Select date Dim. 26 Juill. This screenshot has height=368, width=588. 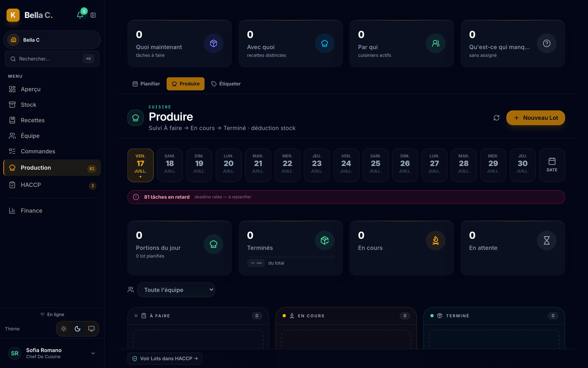[x=405, y=165]
